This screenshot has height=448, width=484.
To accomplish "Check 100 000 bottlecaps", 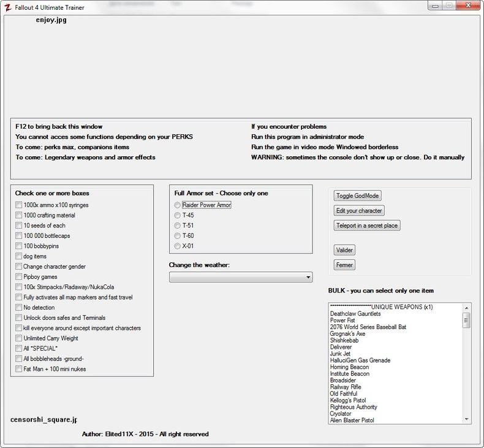I will (x=19, y=235).
